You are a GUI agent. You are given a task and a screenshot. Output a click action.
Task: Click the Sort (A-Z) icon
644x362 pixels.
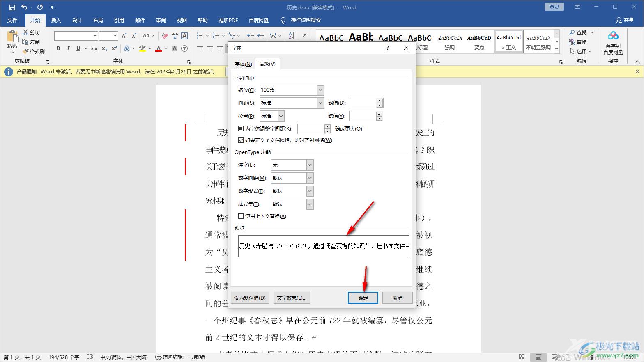(292, 36)
